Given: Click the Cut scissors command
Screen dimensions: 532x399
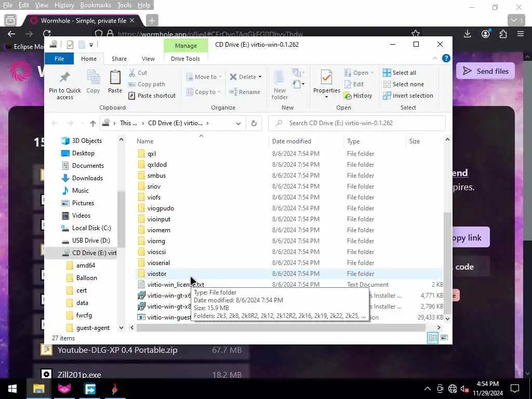Looking at the screenshot, I should click(x=138, y=73).
